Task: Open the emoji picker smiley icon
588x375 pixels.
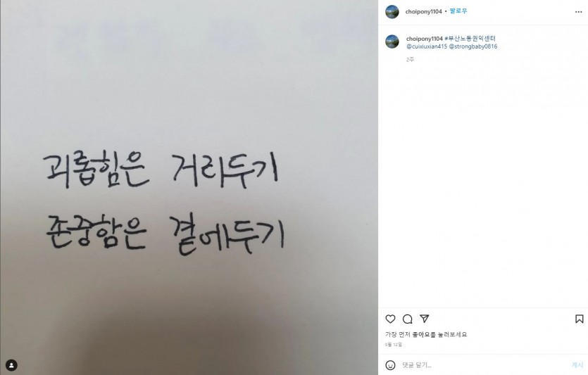Action: [390, 365]
